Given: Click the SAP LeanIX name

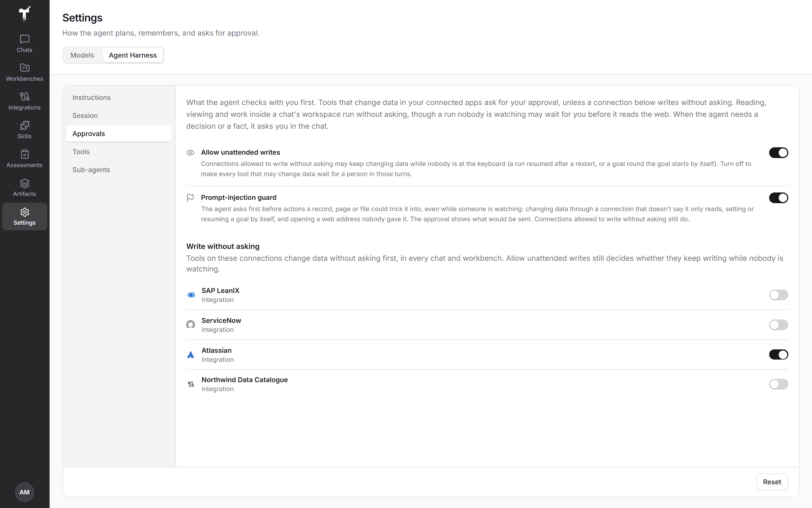Looking at the screenshot, I should click(220, 290).
